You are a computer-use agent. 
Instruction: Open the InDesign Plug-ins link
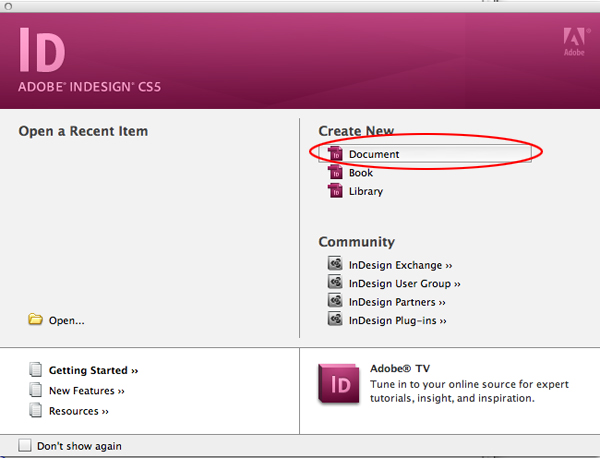tap(398, 320)
